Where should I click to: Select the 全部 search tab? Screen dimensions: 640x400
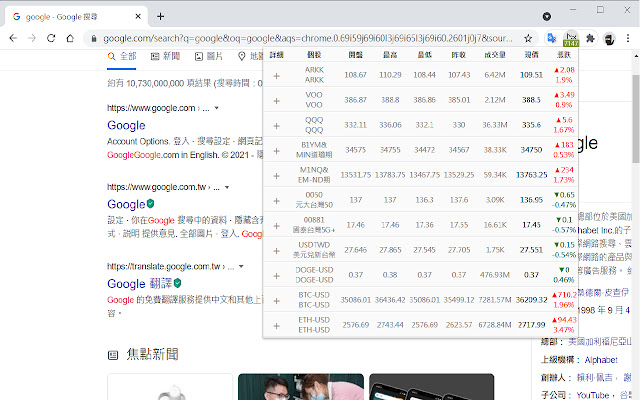click(x=122, y=56)
